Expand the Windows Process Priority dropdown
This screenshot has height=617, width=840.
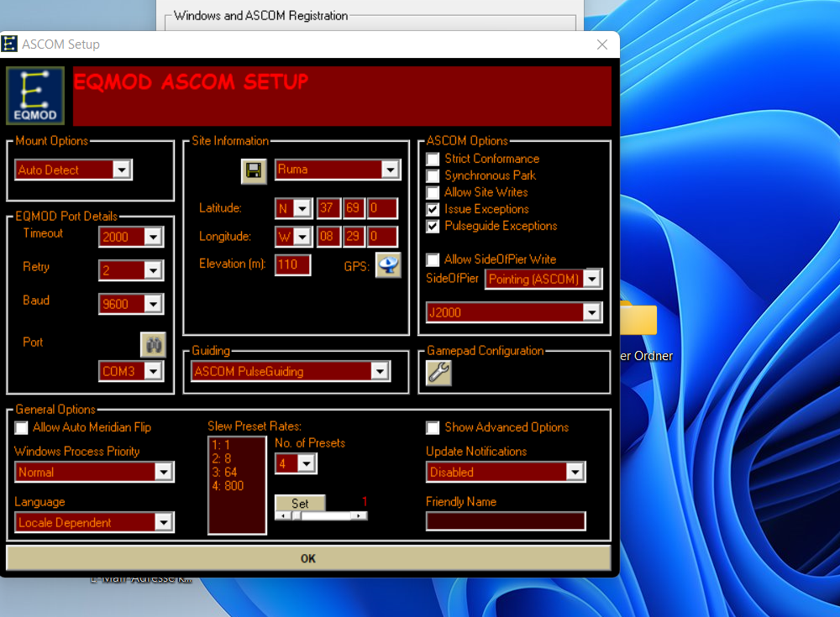pyautogui.click(x=164, y=472)
